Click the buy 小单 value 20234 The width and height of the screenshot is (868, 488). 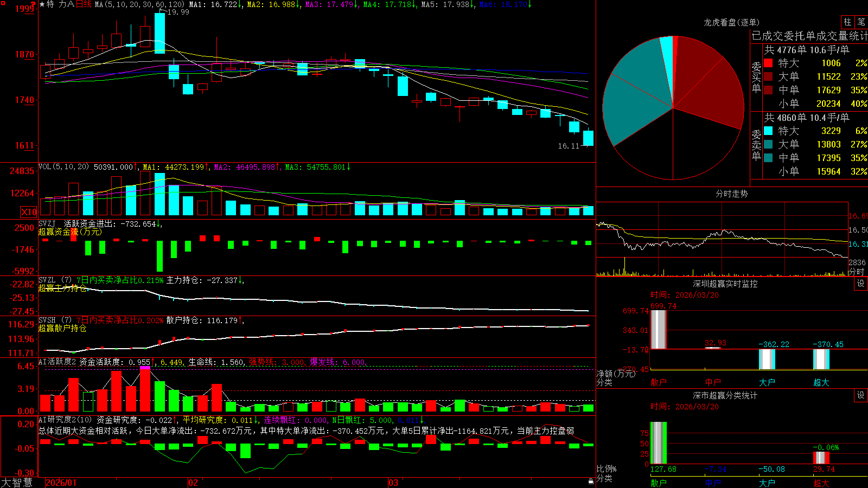828,104
